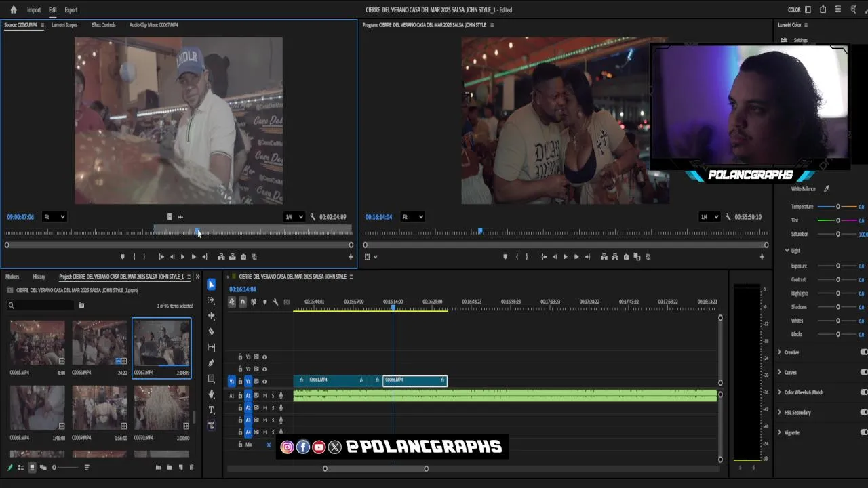
Task: Select the Hand tool
Action: pos(211,394)
